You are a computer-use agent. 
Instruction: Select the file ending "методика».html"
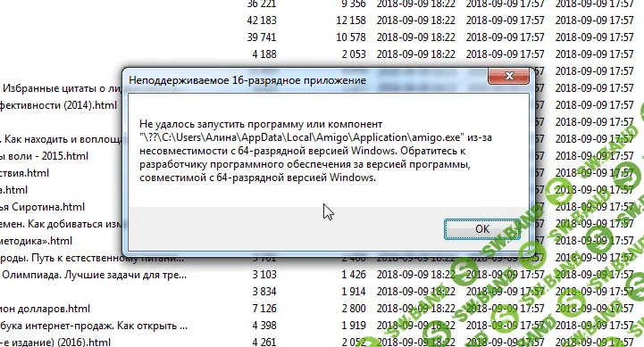point(36,241)
